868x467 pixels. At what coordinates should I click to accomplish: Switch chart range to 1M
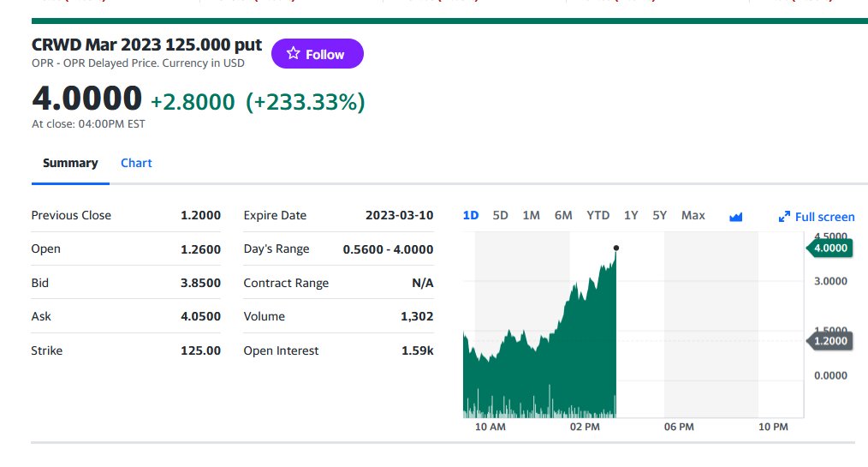pos(531,215)
